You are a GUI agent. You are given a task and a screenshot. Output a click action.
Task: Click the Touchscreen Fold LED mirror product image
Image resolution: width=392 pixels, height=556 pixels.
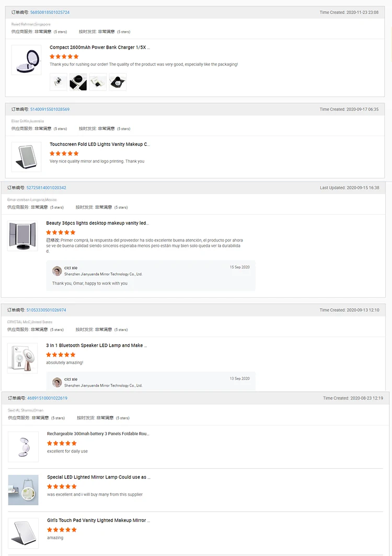(x=26, y=156)
